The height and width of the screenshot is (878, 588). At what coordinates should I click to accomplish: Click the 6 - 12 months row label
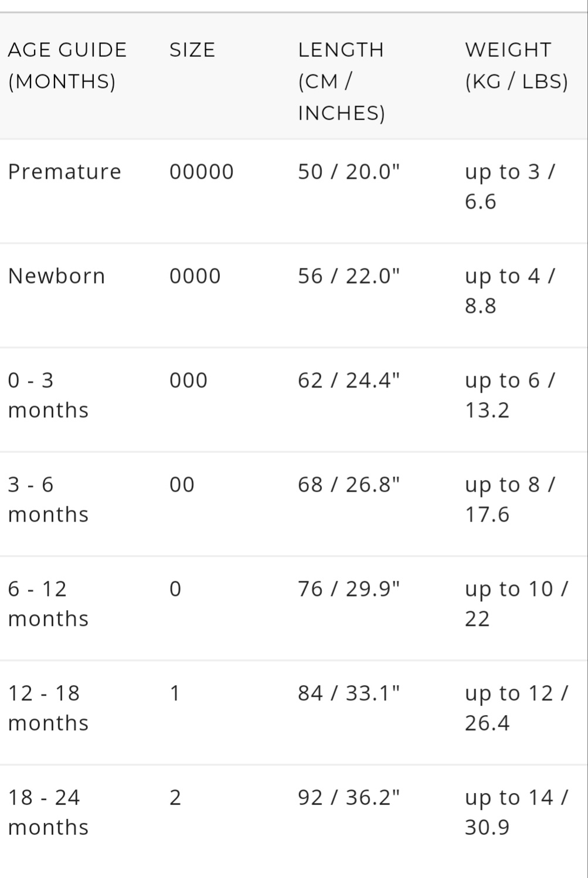(48, 604)
